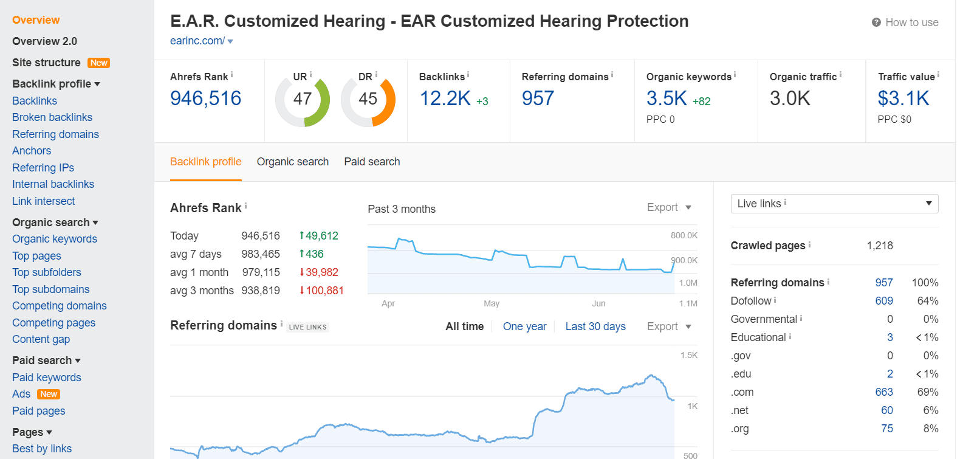Switch to the Paid search tab
The width and height of the screenshot is (980, 459).
[372, 162]
